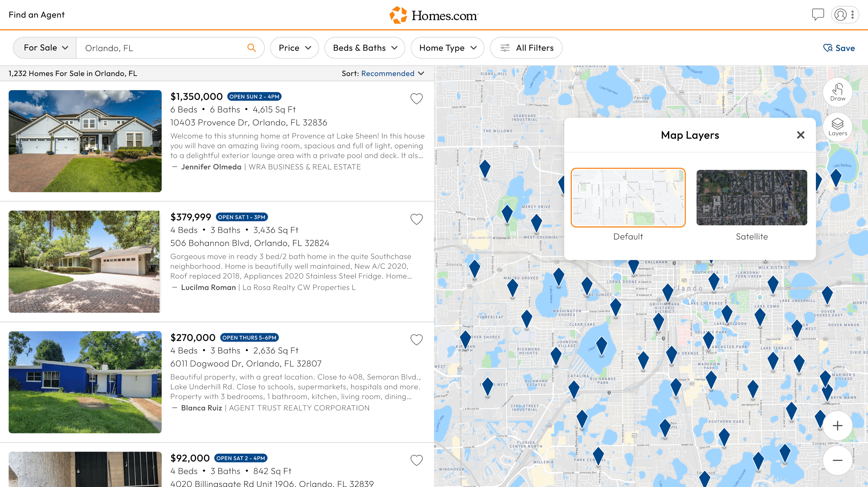The image size is (868, 487).
Task: Favorite the $1,350,000 listing heart
Action: tap(416, 99)
